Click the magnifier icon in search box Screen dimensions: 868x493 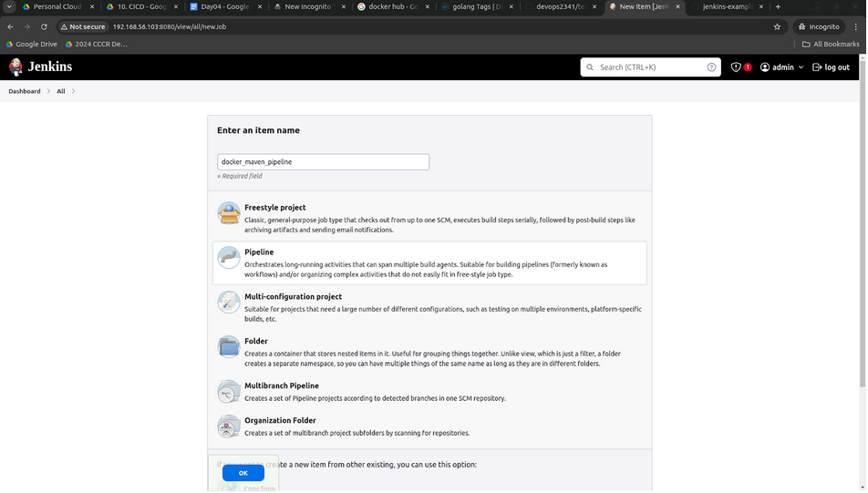590,67
